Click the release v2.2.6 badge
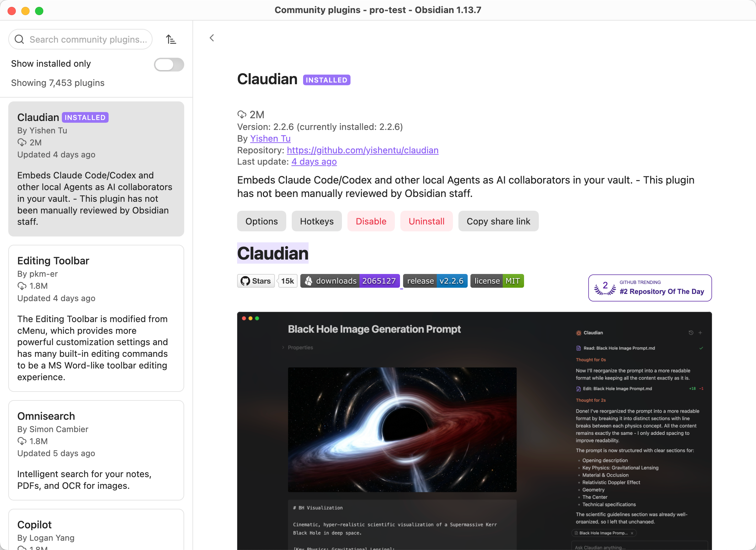This screenshot has height=550, width=756. point(435,281)
